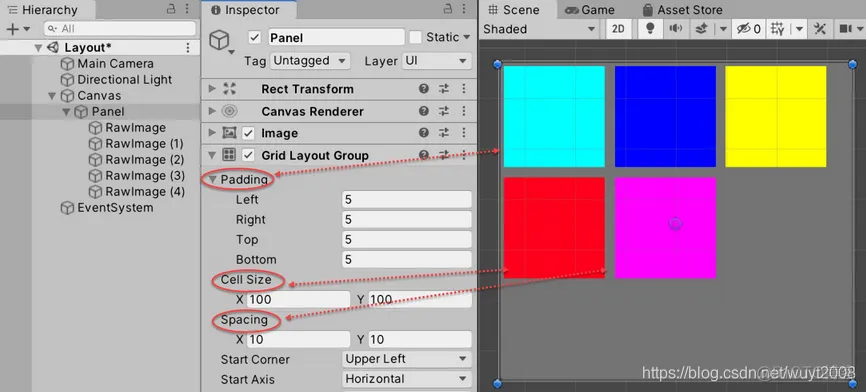Open help for Grid Layout Group component
This screenshot has width=866, height=392.
(x=424, y=155)
